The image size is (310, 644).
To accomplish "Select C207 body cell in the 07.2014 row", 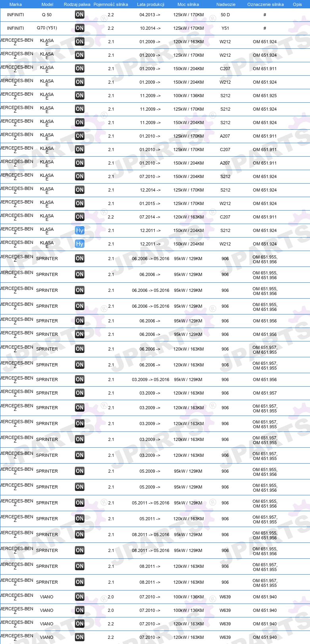I will [225, 217].
